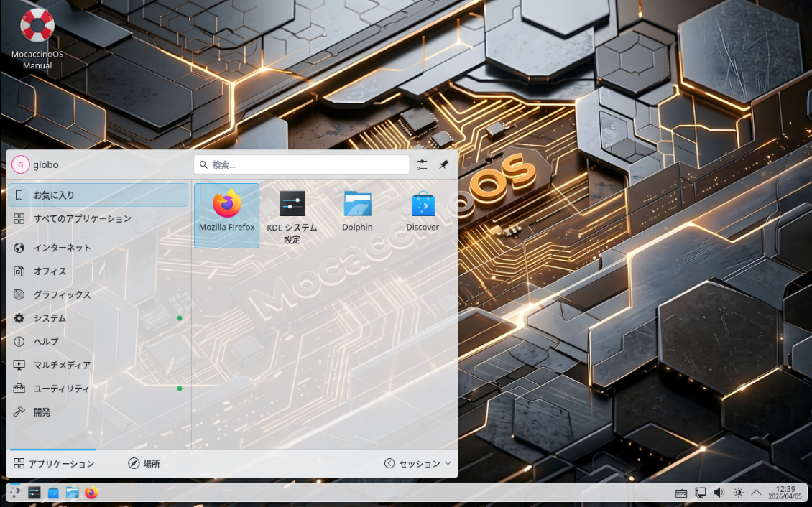Viewport: 812px width, 507px height.
Task: Expand the セッション dropdown menu
Action: point(418,464)
